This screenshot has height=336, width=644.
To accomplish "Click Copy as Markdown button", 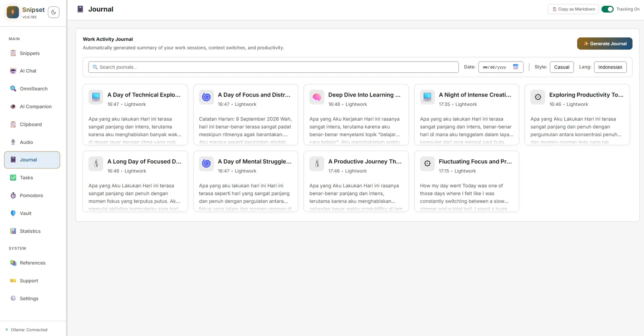I will pos(573,9).
